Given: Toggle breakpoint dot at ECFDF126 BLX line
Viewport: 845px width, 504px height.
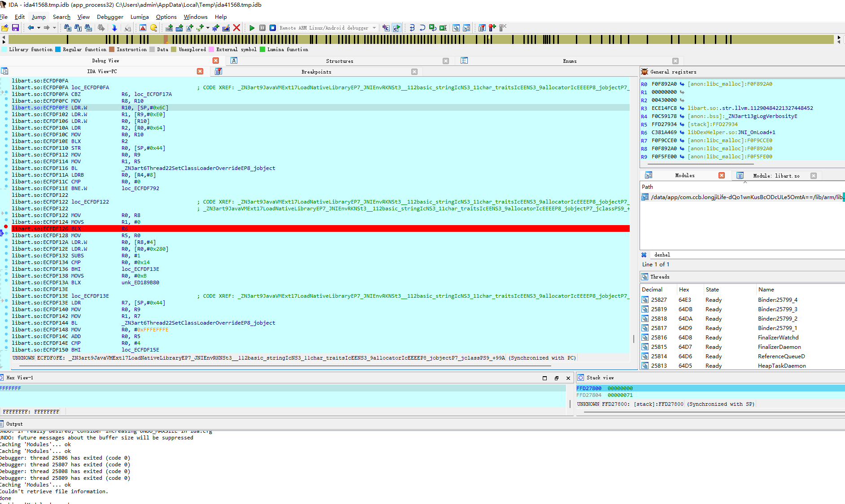Looking at the screenshot, I should [x=6, y=226].
